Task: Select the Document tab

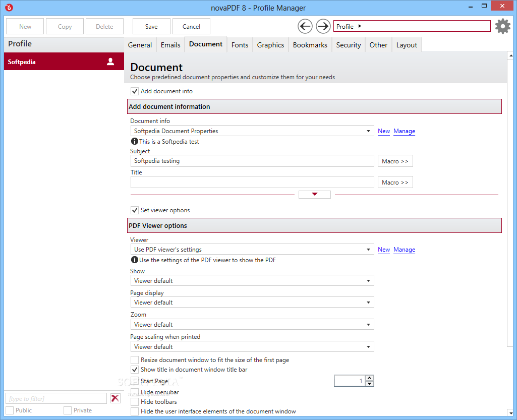Action: [x=206, y=44]
